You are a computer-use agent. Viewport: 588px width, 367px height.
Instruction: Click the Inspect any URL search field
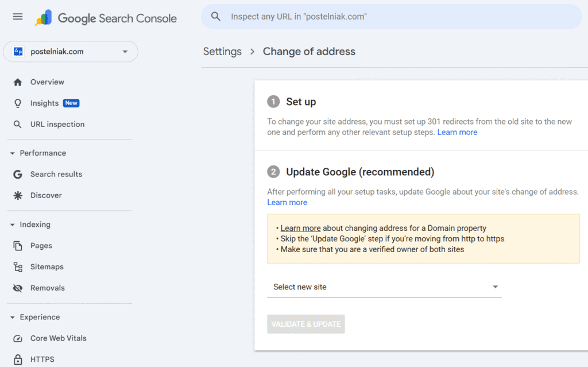396,17
